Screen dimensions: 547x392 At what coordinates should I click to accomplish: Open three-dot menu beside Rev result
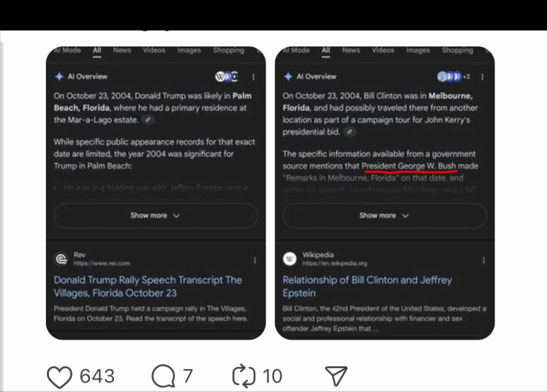(x=255, y=260)
